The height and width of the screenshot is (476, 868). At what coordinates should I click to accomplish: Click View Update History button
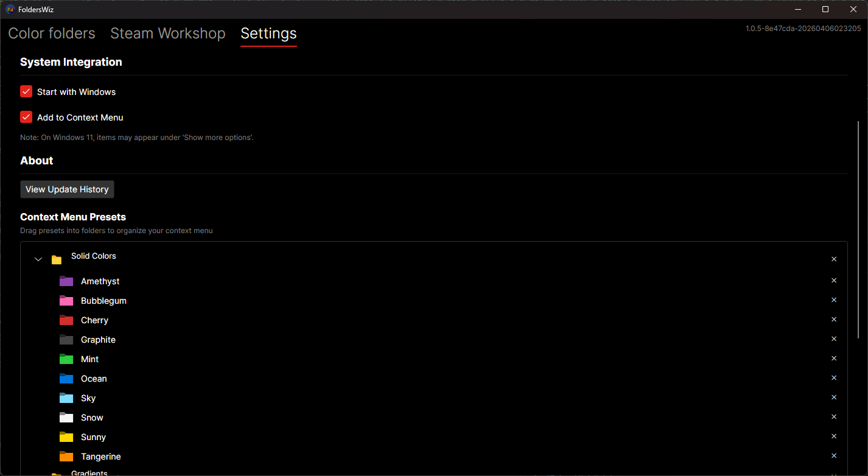67,189
